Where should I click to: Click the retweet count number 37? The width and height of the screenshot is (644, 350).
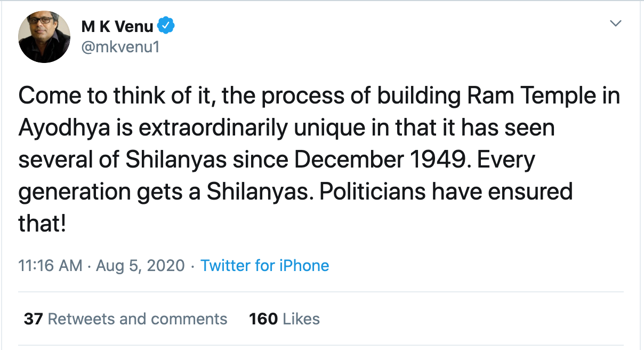click(33, 319)
